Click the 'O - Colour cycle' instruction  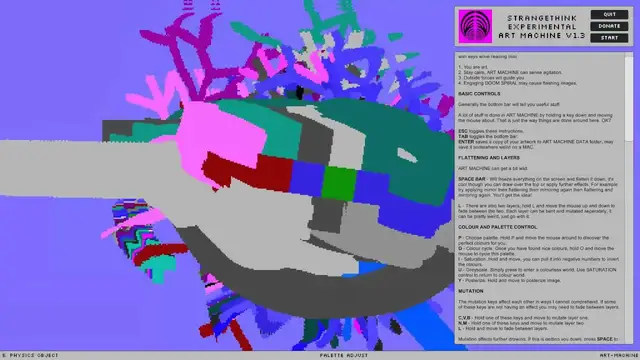coord(536,251)
